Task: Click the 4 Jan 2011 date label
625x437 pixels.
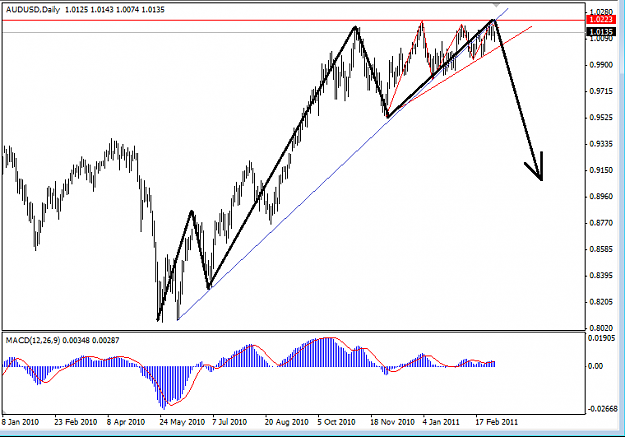Action: coord(441,422)
